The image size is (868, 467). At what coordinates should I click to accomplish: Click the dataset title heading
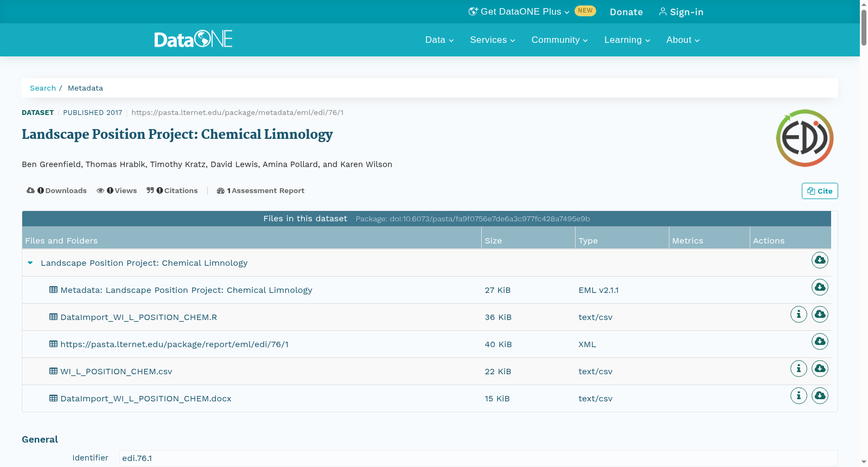pyautogui.click(x=177, y=135)
